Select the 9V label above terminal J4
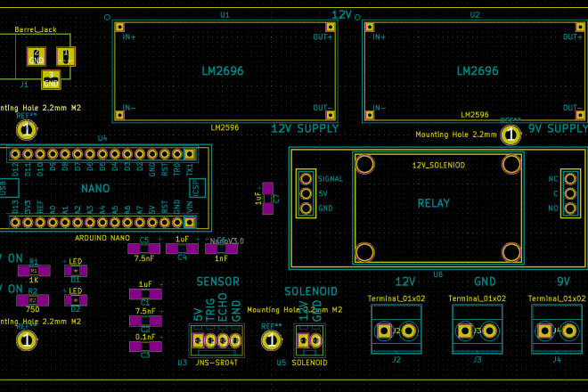Viewport: 588px width, 392px height. [x=564, y=282]
